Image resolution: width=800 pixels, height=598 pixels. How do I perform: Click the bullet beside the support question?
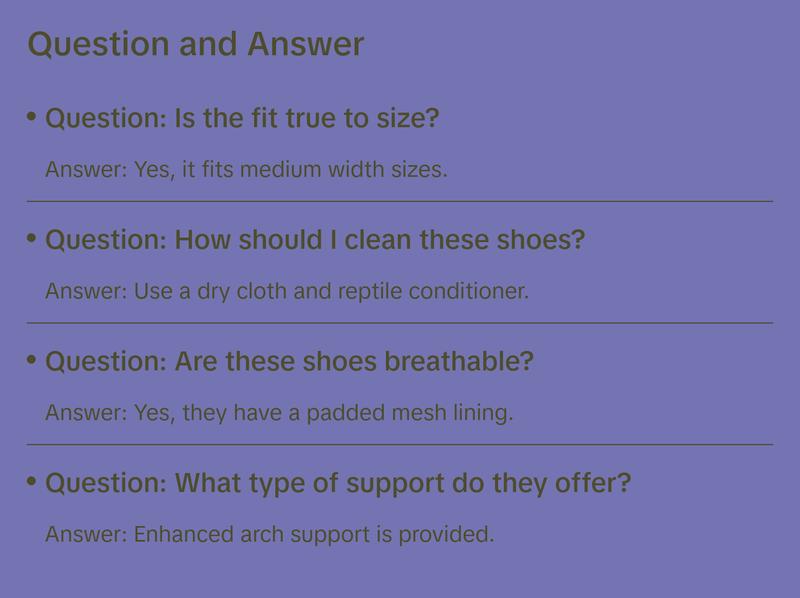32,482
